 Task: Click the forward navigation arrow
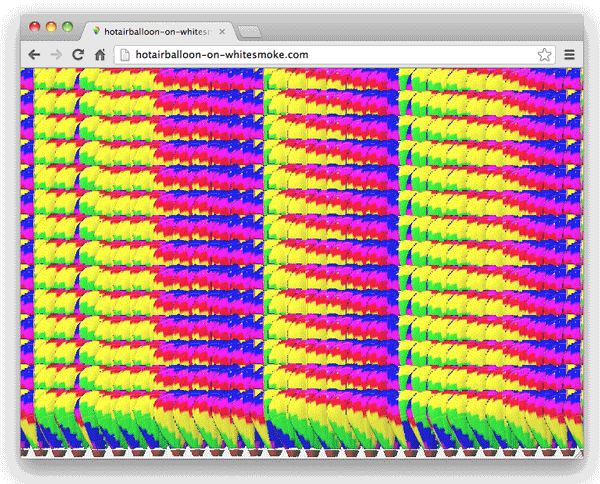[56, 55]
